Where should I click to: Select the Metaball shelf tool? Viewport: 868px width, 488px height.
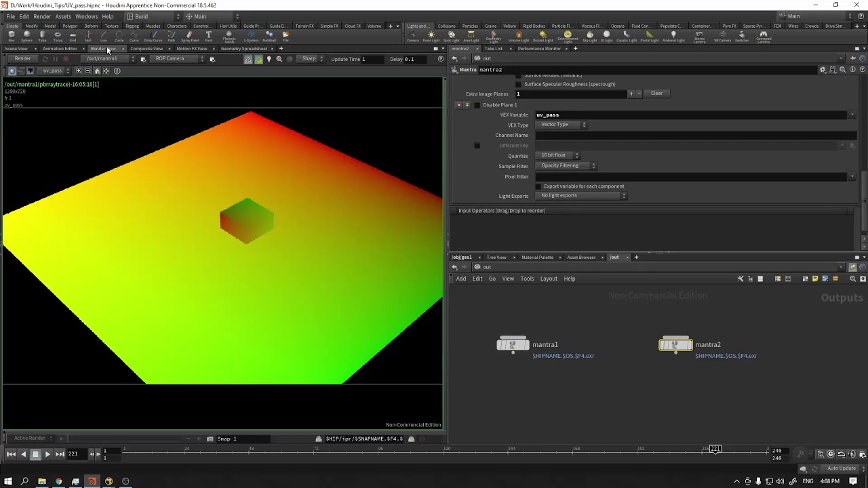click(x=269, y=36)
